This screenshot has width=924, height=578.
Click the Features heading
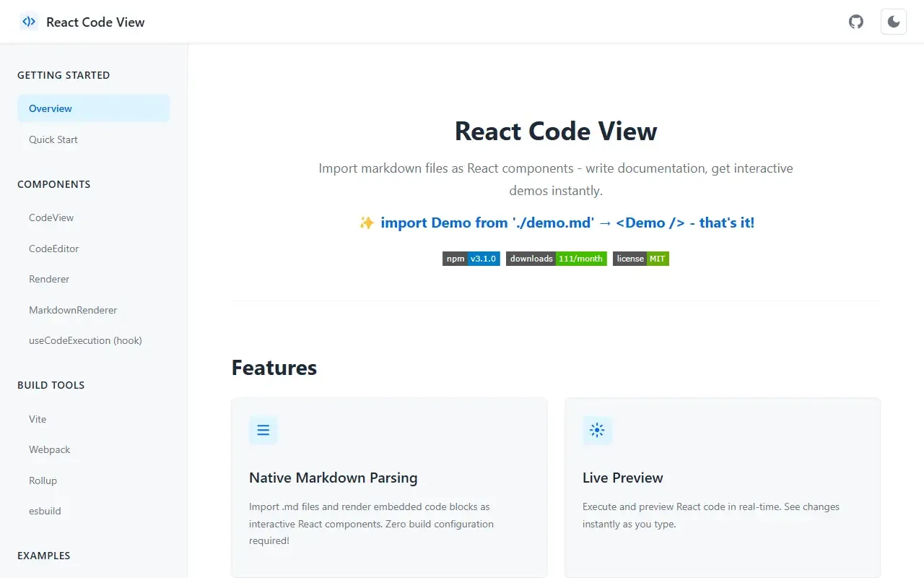(274, 368)
